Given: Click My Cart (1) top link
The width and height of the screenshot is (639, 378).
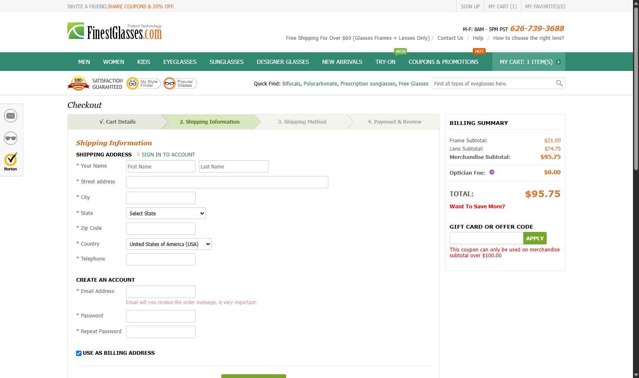Looking at the screenshot, I should (502, 7).
